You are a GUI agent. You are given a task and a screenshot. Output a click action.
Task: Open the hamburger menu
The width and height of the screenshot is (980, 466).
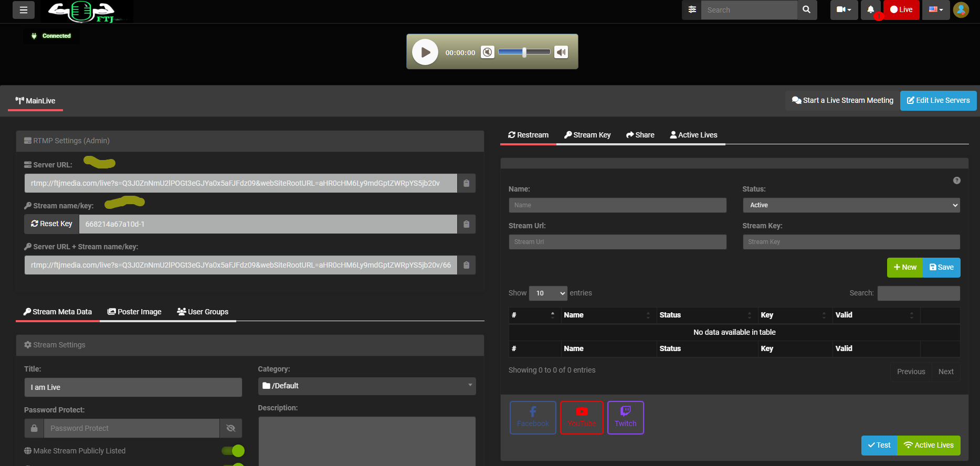click(24, 10)
